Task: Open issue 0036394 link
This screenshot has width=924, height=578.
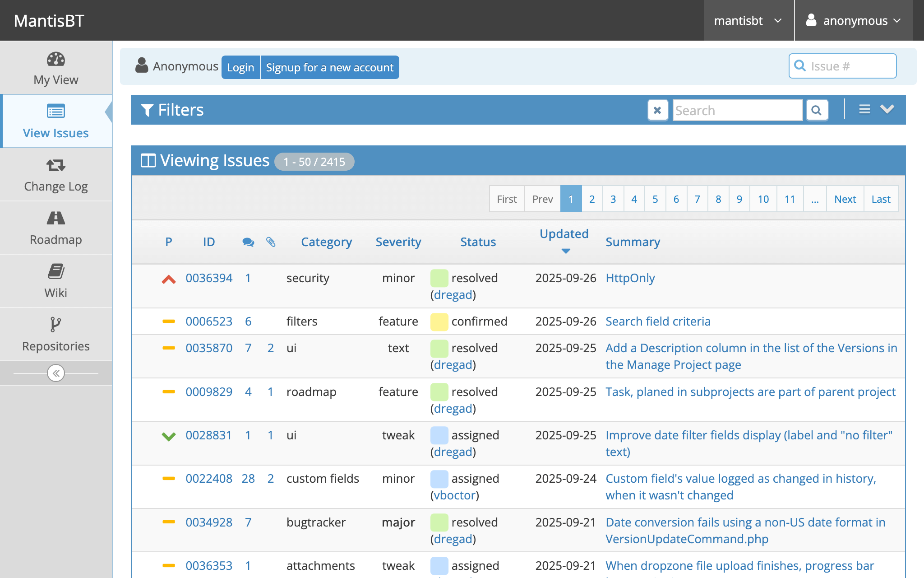Action: click(x=209, y=278)
